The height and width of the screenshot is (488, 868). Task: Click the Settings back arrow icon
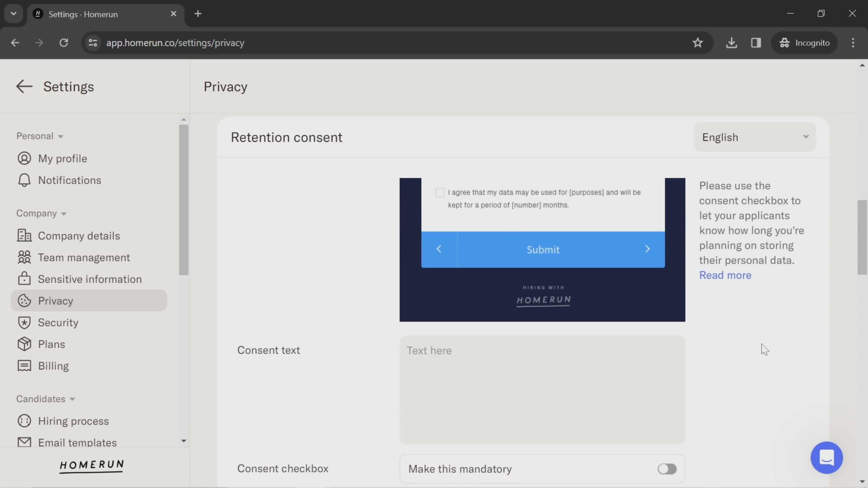24,87
